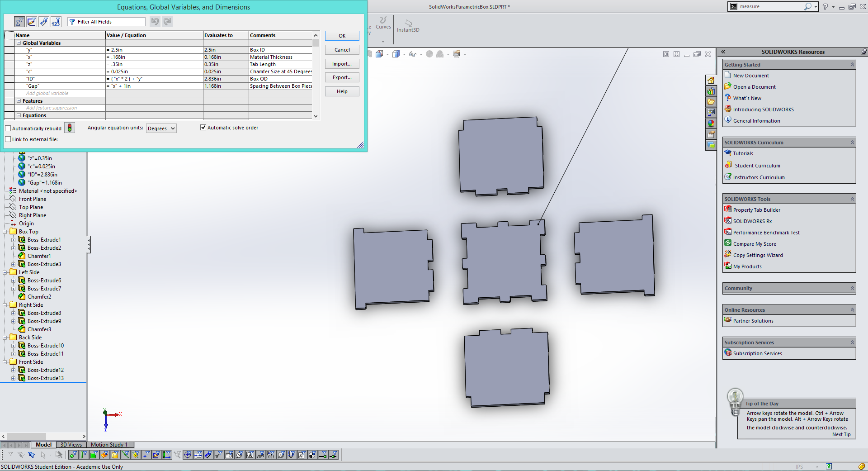Collapse the SOLIDWORKS Tools panel section

point(852,199)
